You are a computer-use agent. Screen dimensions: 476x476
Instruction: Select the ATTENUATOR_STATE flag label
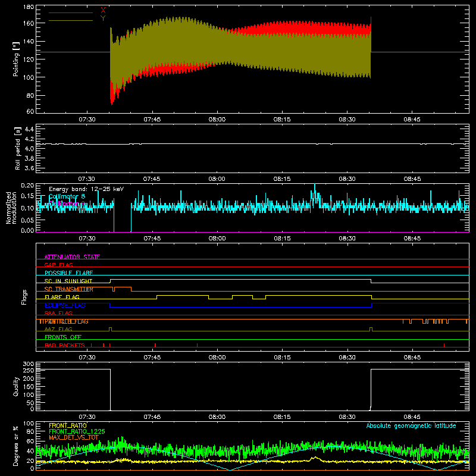(72, 257)
